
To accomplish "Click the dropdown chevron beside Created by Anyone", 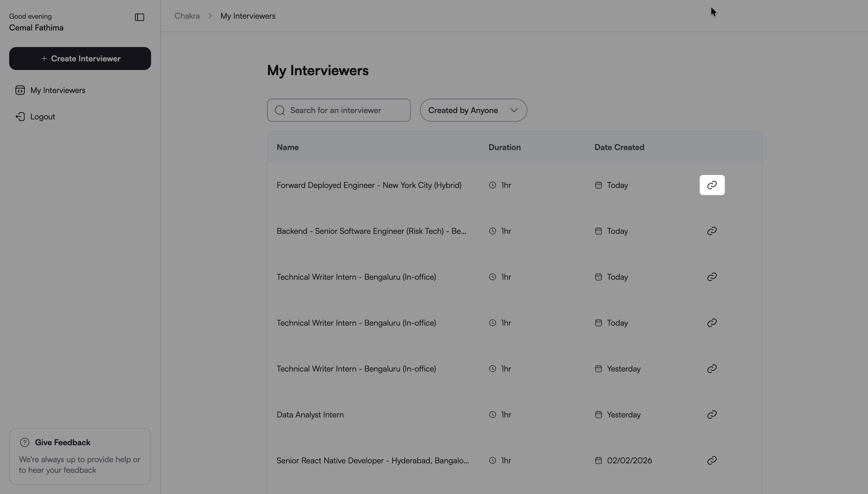I will point(514,110).
